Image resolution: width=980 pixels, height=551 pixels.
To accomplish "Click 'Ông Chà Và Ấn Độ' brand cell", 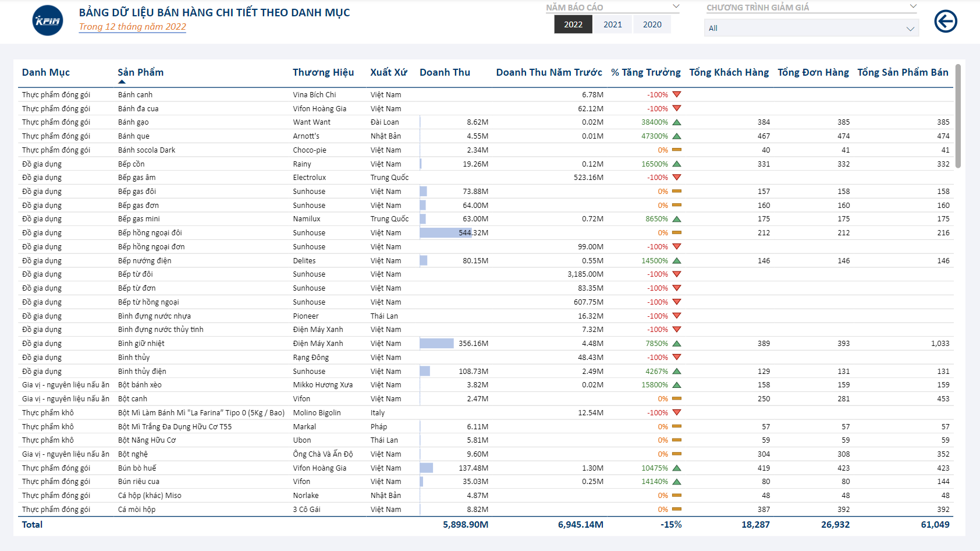I will tap(323, 454).
